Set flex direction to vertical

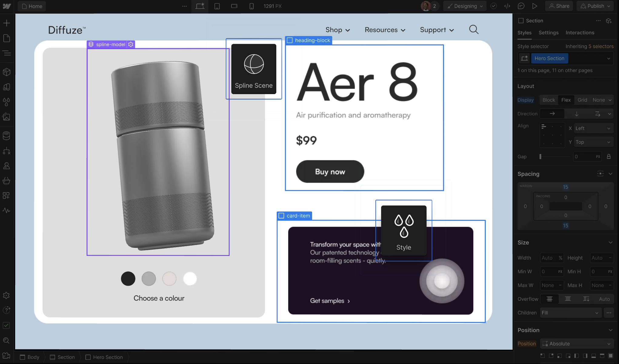click(x=577, y=114)
